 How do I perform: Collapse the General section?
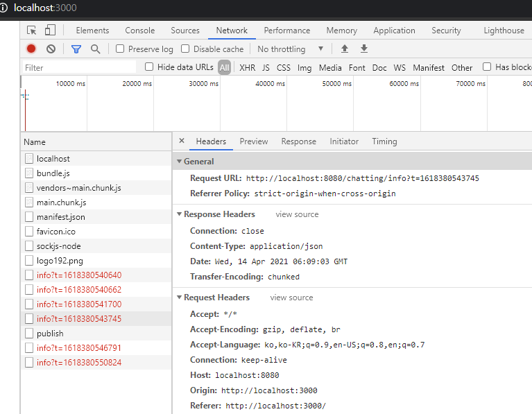click(x=179, y=162)
